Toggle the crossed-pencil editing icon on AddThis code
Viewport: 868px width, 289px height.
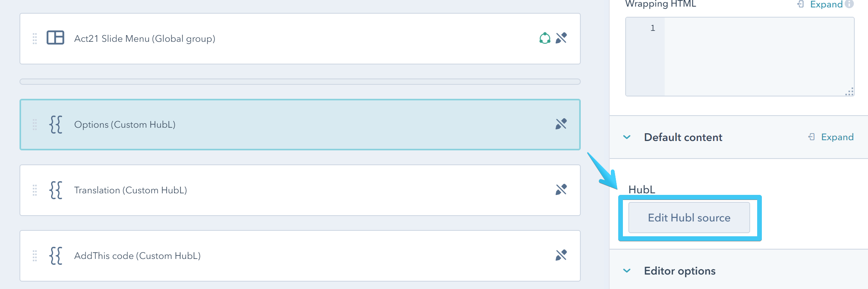tap(561, 256)
